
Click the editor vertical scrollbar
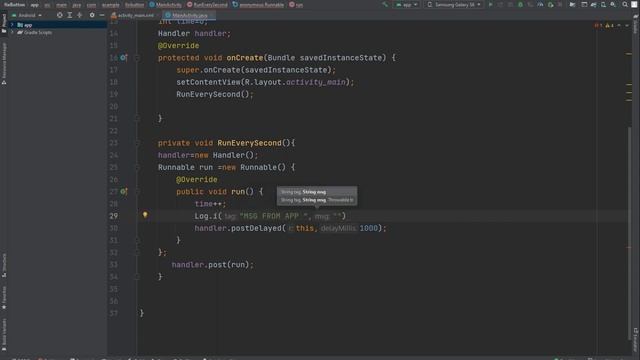tap(629, 233)
